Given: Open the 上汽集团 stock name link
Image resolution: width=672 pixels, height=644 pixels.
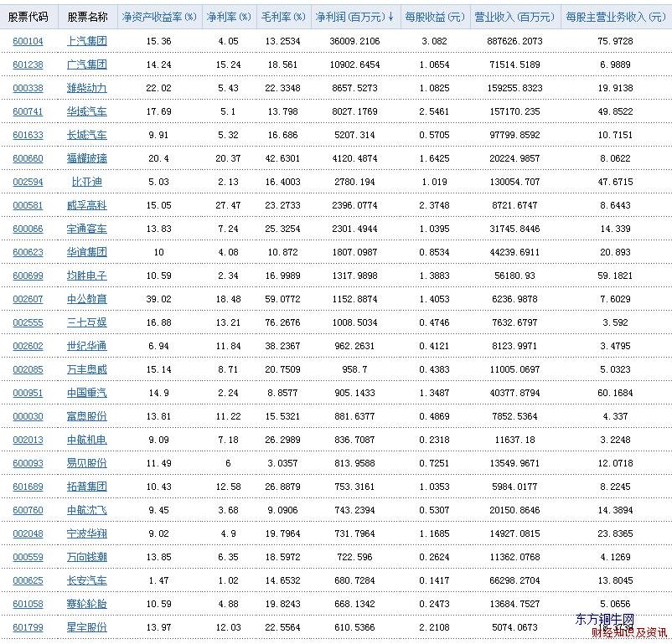Looking at the screenshot, I should point(87,41).
